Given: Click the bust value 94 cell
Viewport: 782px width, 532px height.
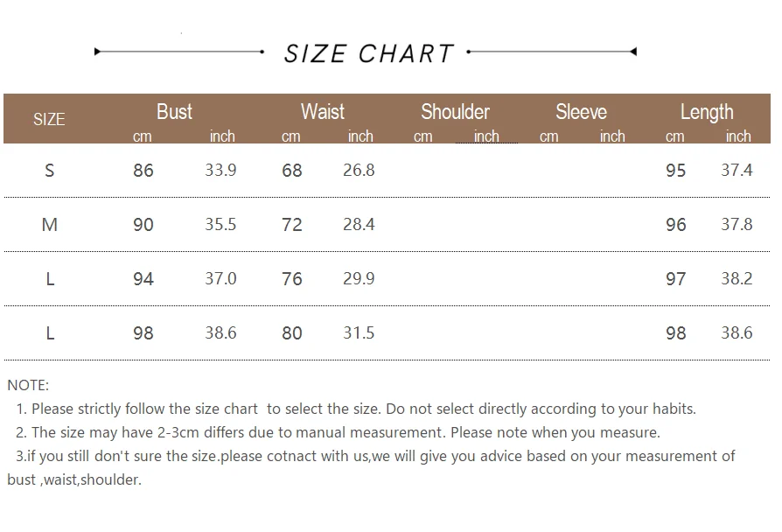Looking at the screenshot, I should click(x=143, y=279).
